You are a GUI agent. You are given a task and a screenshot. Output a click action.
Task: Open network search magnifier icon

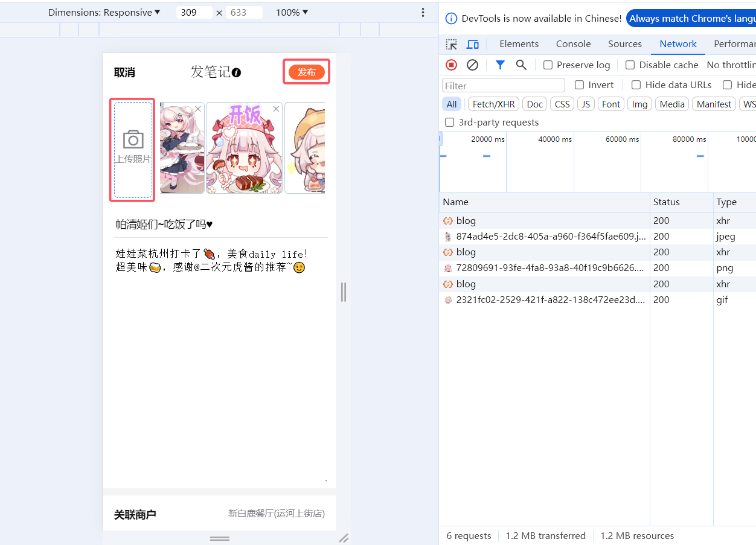(521, 65)
